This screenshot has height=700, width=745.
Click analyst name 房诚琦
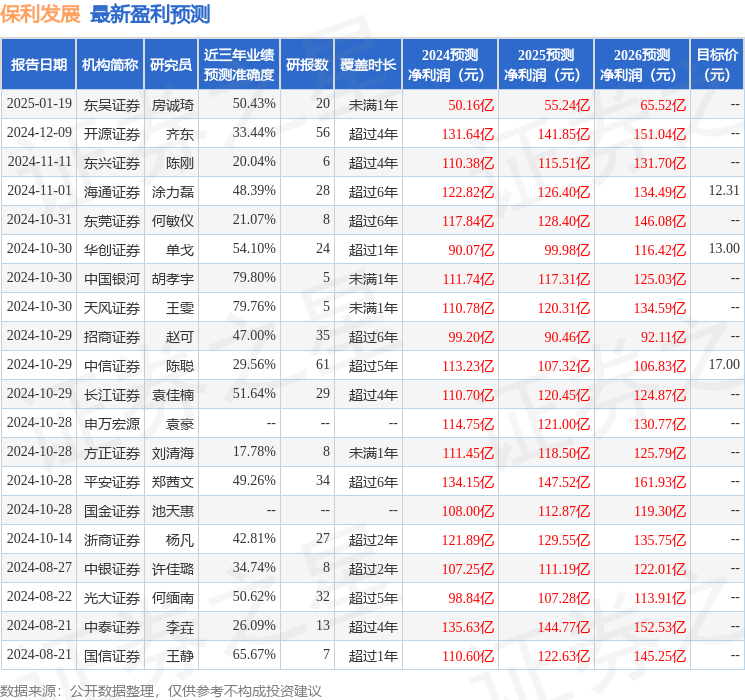(172, 105)
